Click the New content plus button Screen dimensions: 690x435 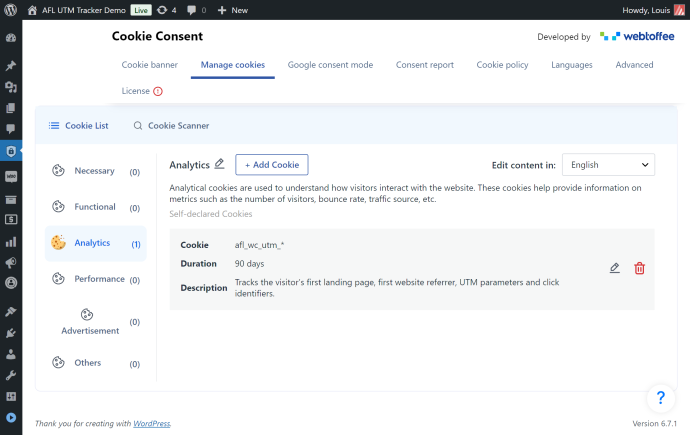coord(233,10)
